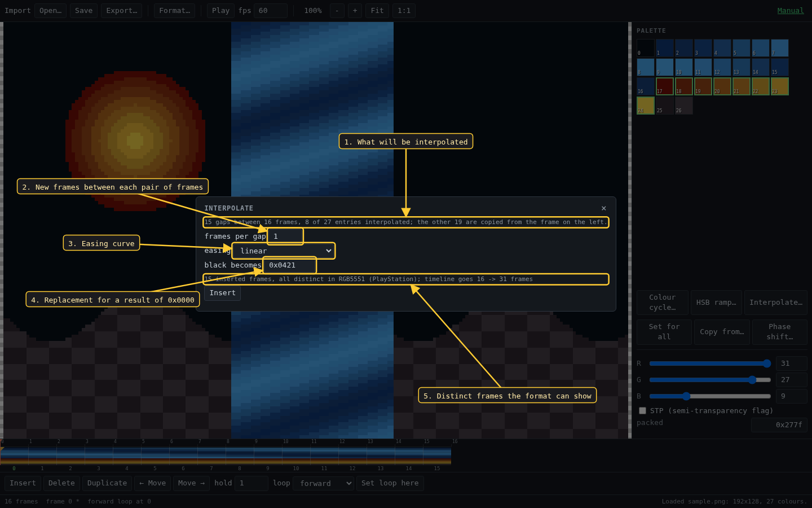The image size is (812, 508).
Task: Open the Format… menu
Action: [x=175, y=11]
